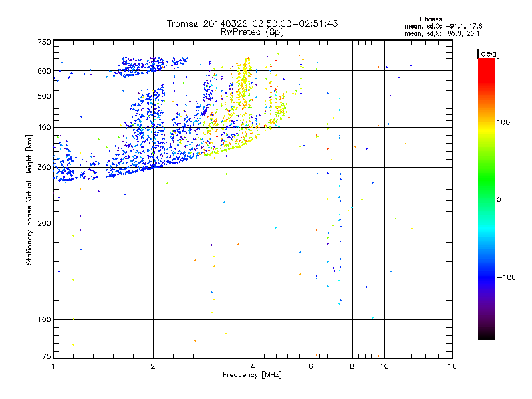
Task: Click the frequency-axis tick label "8"
Action: coord(352,366)
